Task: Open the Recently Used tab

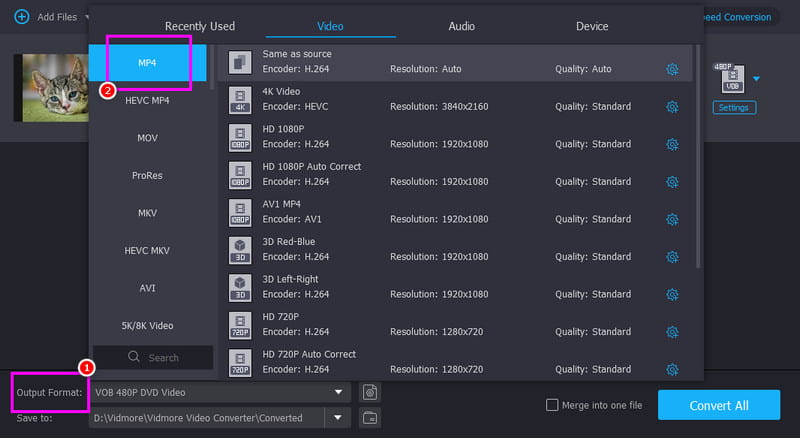Action: [x=200, y=26]
